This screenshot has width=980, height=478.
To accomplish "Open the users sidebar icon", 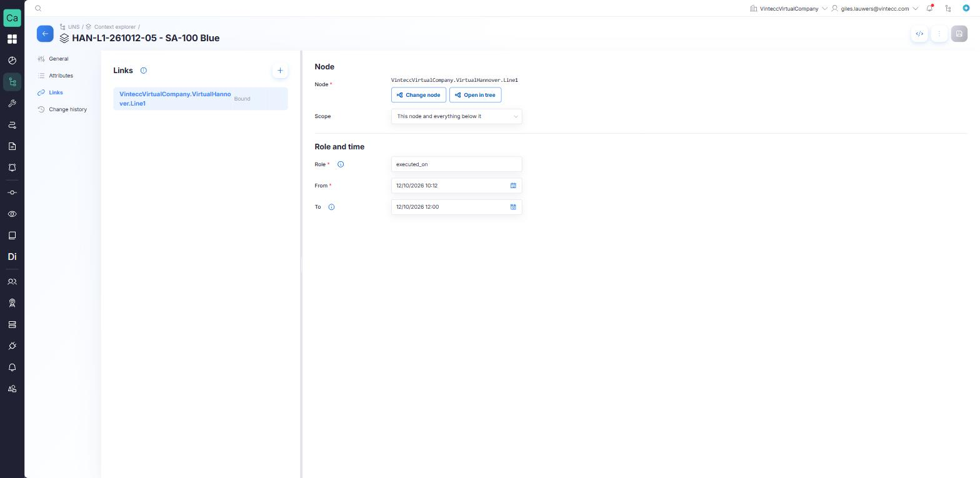I will [x=12, y=282].
